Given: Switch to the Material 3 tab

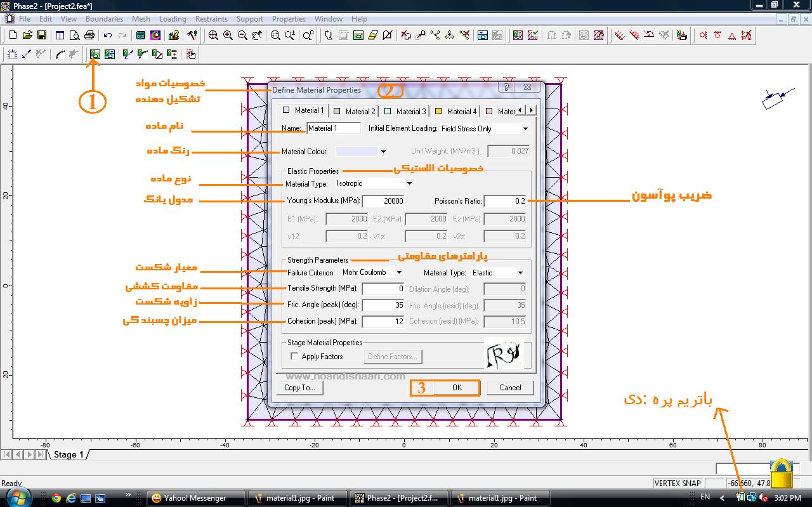Looking at the screenshot, I should point(405,111).
